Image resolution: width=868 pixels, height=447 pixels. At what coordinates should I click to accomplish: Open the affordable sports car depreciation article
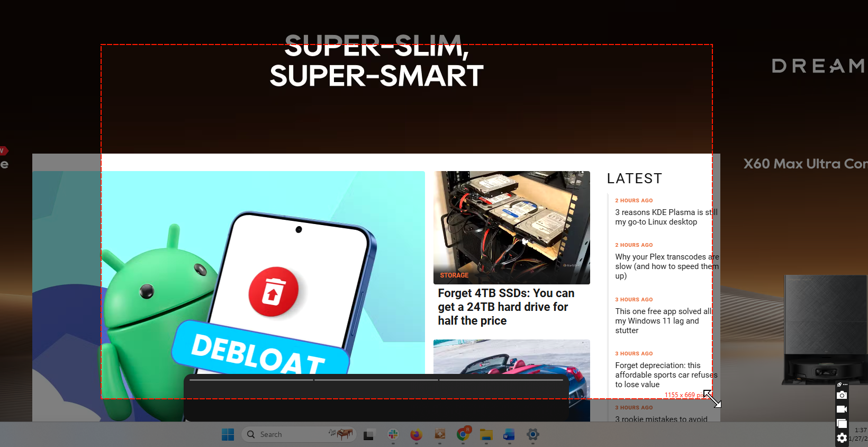(666, 375)
